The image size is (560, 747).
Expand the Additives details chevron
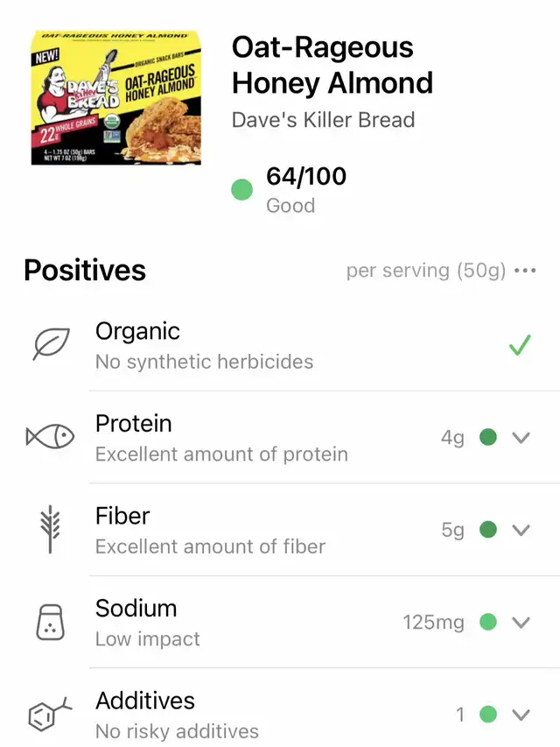point(521,715)
